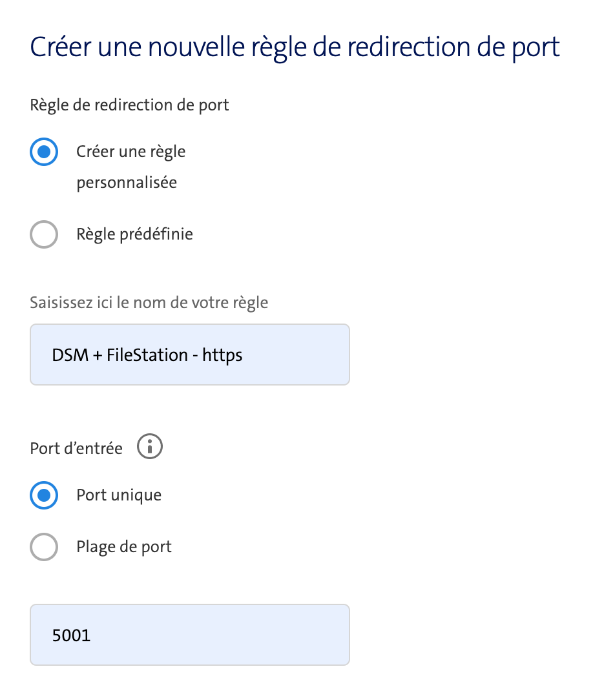Place cursor on the '5001' port value
The height and width of the screenshot is (700, 593).
[71, 635]
